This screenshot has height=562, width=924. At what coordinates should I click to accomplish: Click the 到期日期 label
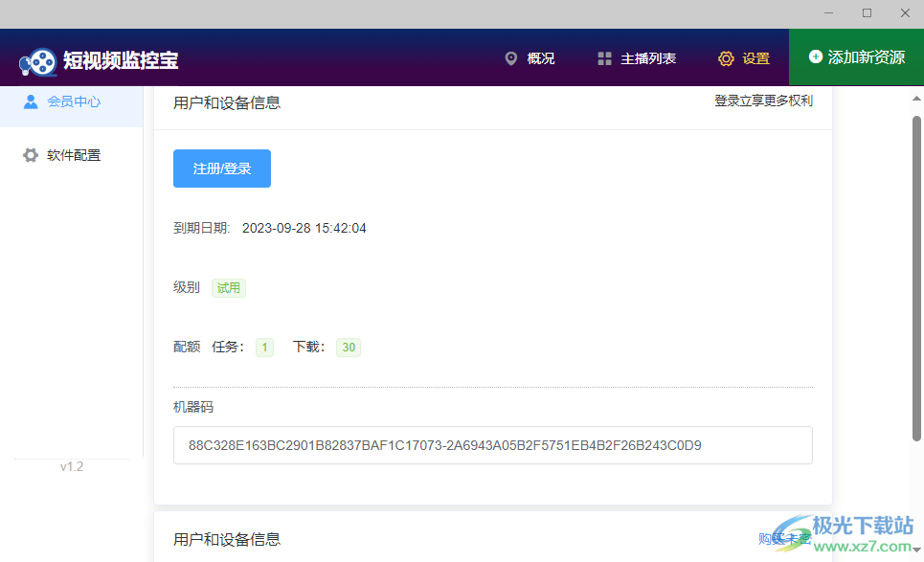tap(201, 228)
